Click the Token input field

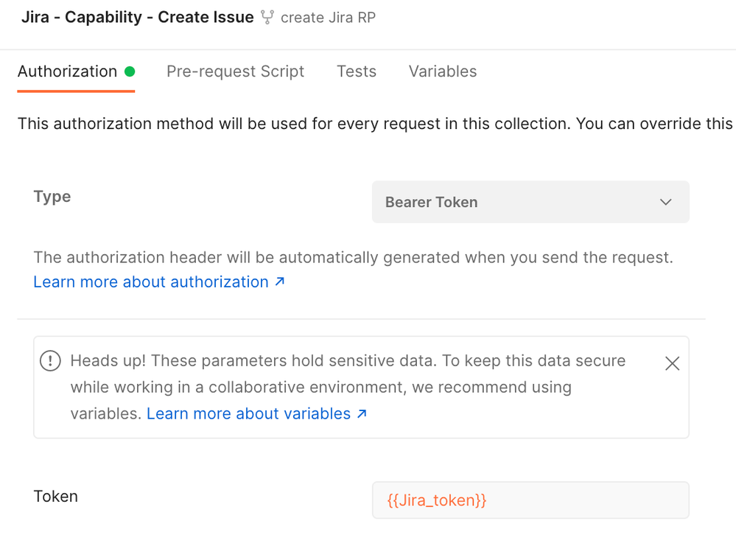click(x=530, y=500)
